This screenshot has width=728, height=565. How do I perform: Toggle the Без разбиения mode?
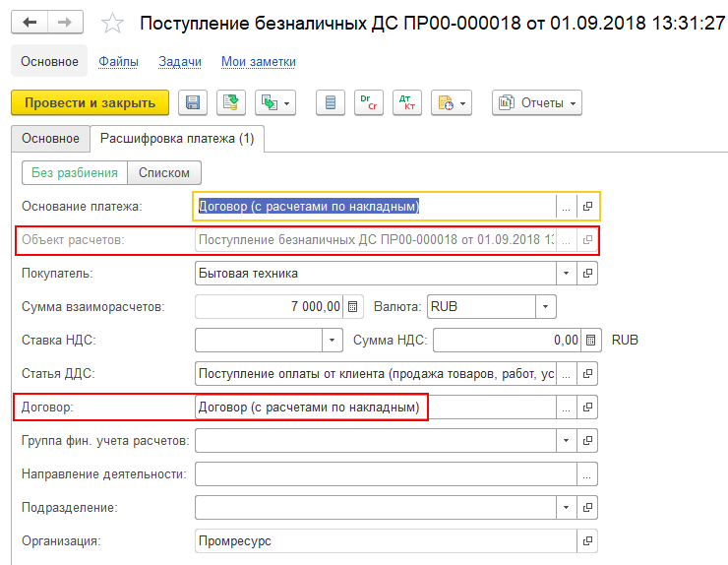tap(75, 173)
